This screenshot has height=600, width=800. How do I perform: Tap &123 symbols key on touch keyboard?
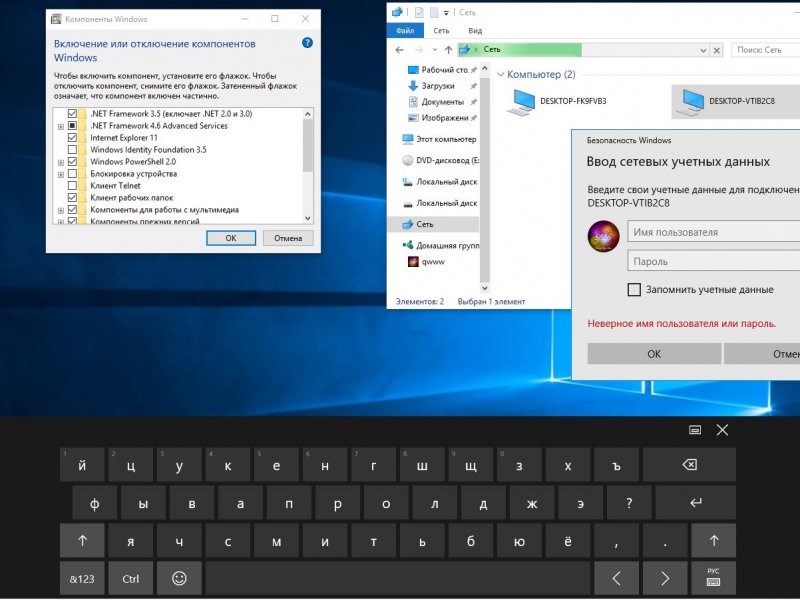point(82,579)
